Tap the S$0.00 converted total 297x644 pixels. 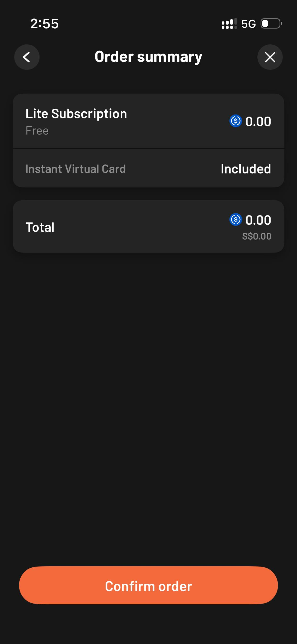[x=257, y=236]
